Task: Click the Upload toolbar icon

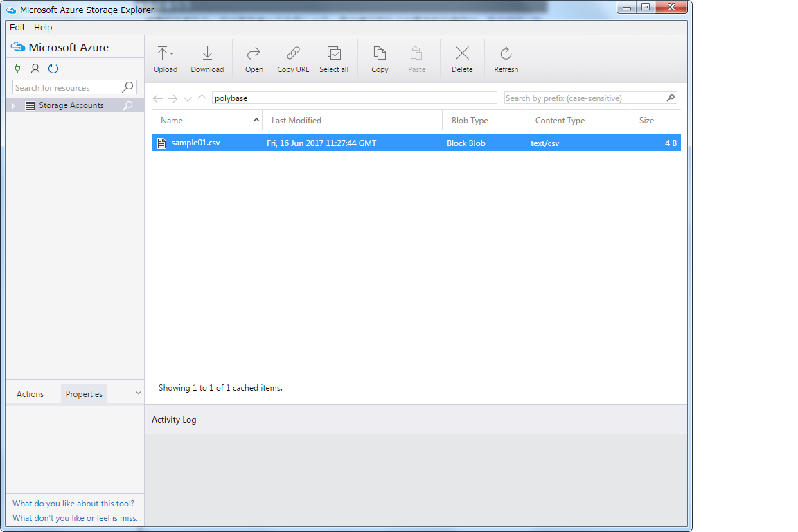Action: [x=162, y=54]
